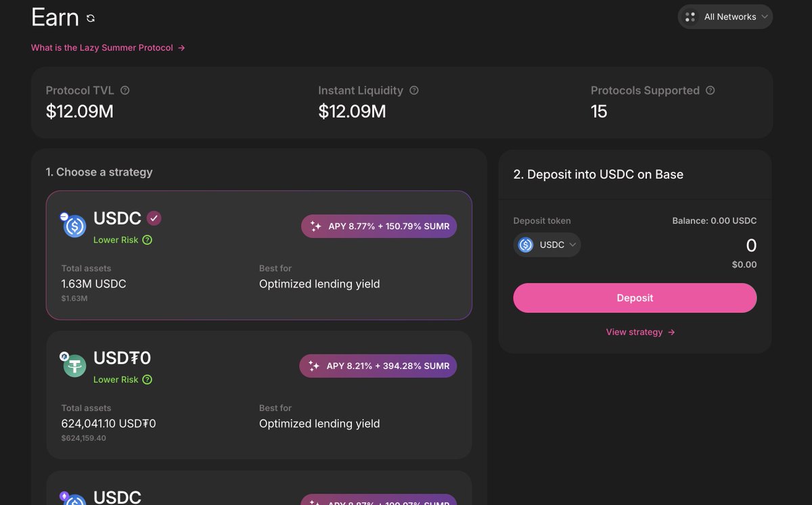The image size is (812, 505).
Task: Click the checkmark badge next to USDC strategy
Action: pos(154,218)
